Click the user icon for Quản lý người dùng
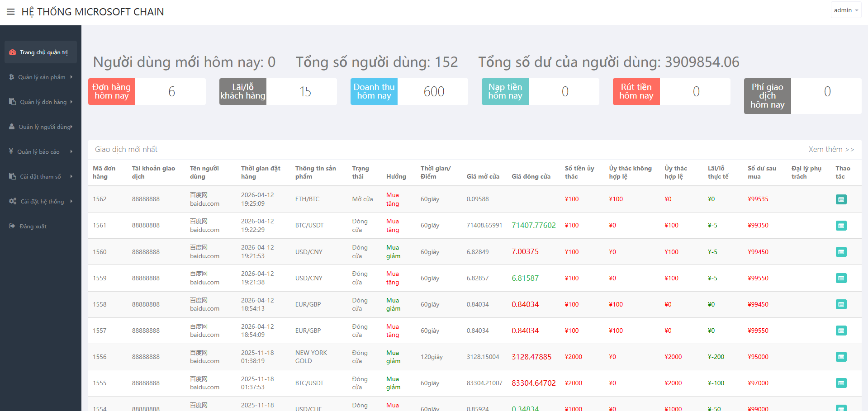This screenshot has height=411, width=868. 12,127
